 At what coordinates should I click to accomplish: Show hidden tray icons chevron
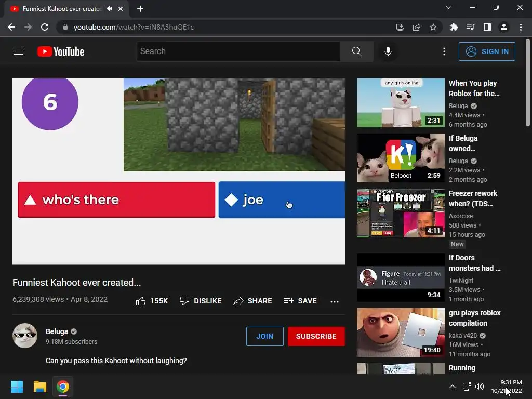453,387
